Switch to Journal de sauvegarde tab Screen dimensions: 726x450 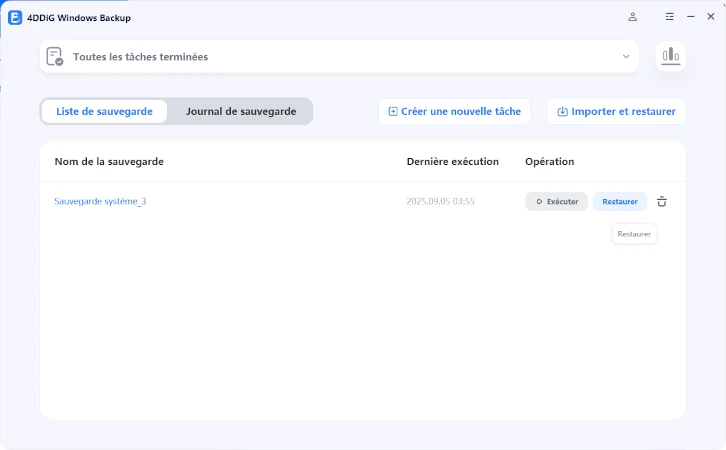tap(241, 111)
